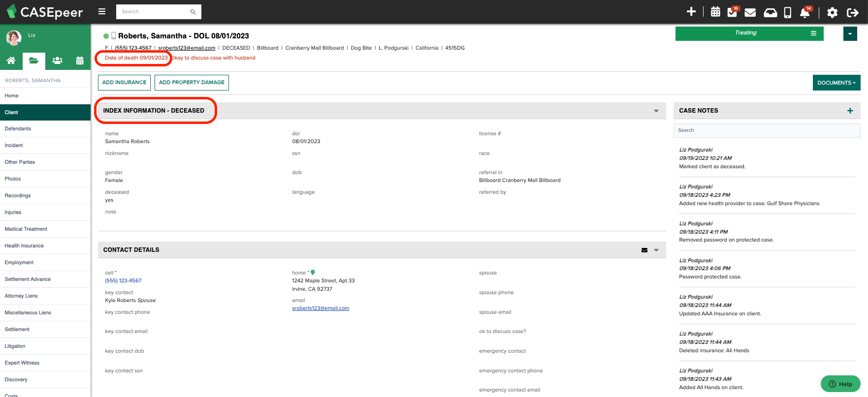Screen dimensions: 868x397
Task: Select Client in case sidebar
Action: 45,112
